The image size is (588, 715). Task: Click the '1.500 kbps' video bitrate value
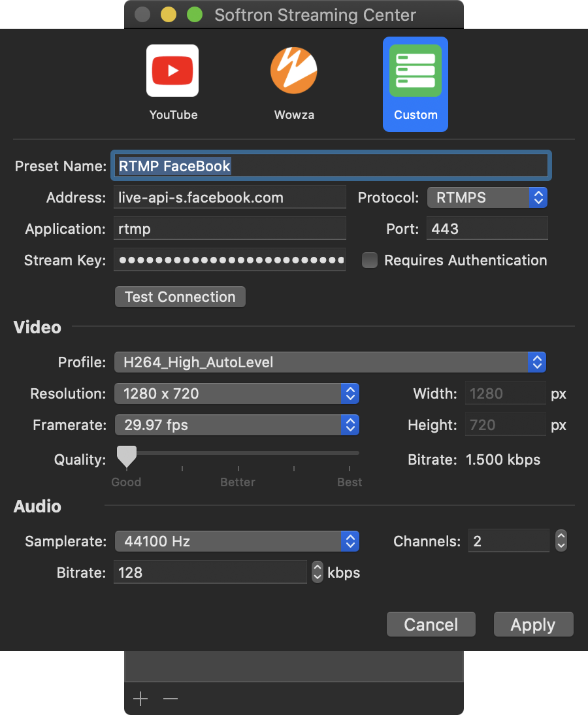click(503, 459)
